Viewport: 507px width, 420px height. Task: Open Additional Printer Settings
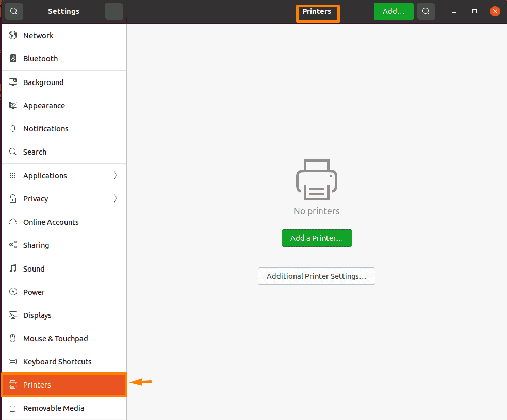point(316,276)
